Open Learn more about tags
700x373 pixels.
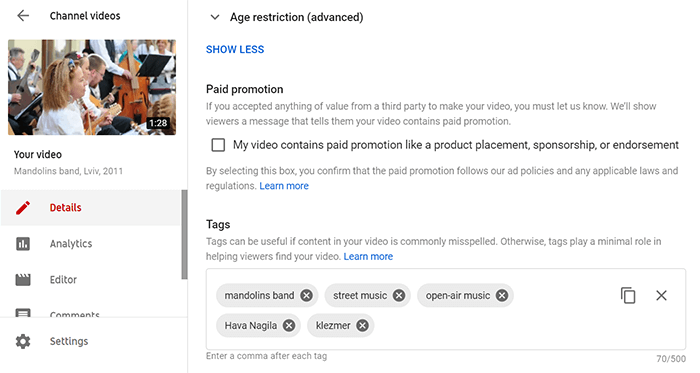click(x=368, y=257)
